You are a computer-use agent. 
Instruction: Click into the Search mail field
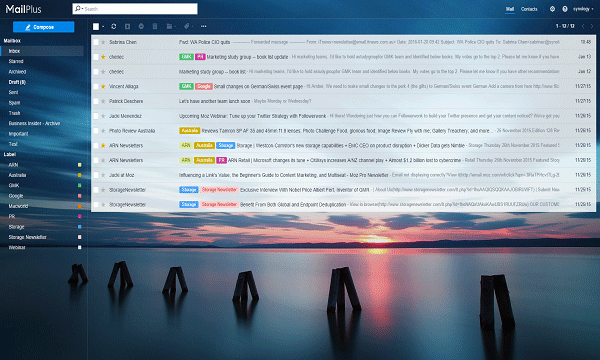(135, 9)
